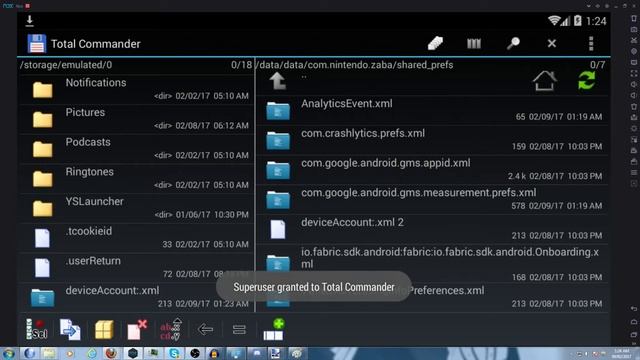
Task: Open the bookmarks/history bars icon
Action: [x=474, y=43]
